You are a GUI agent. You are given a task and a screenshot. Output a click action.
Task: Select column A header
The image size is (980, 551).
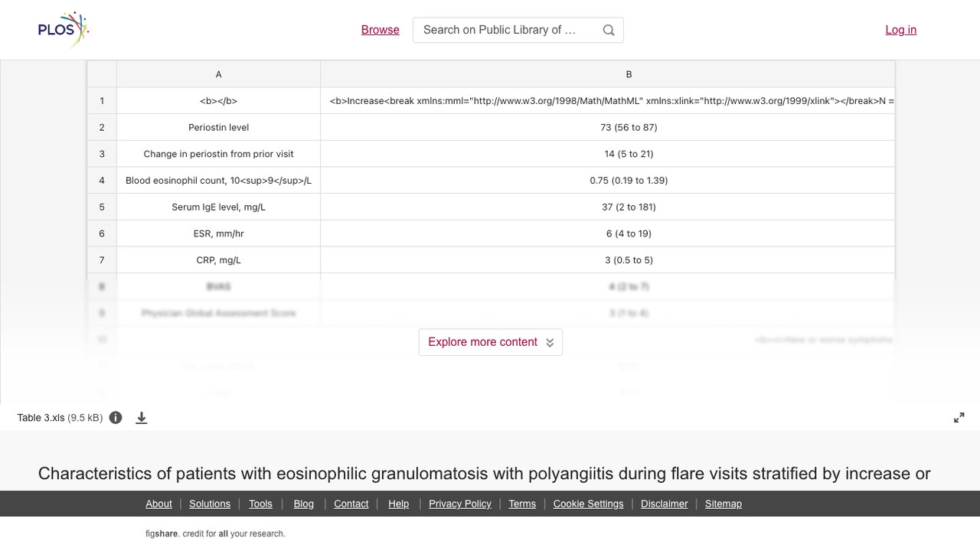pyautogui.click(x=218, y=74)
